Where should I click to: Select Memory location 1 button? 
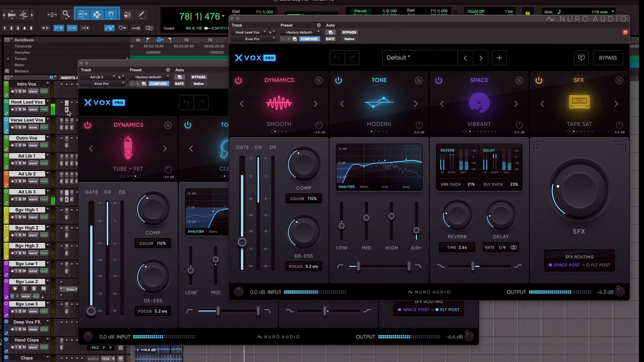point(5,28)
